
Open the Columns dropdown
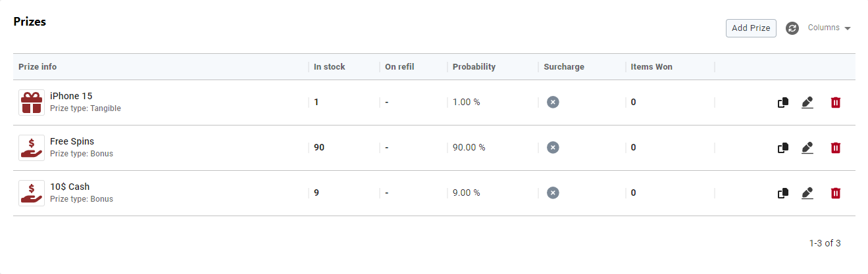[x=829, y=28]
